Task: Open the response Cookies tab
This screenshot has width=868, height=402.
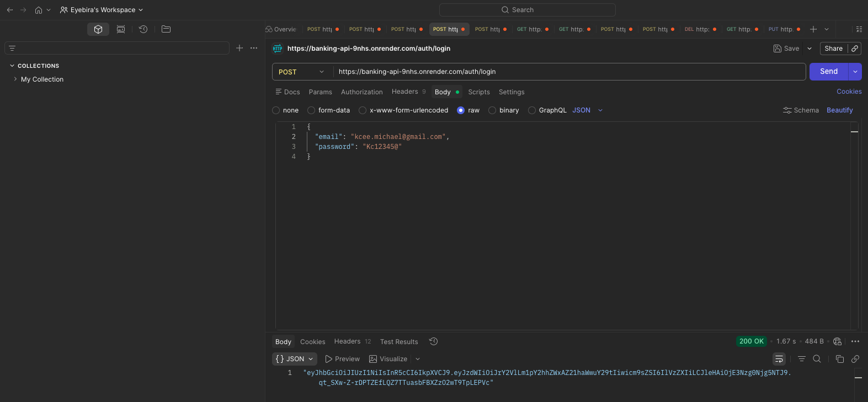Action: (313, 342)
